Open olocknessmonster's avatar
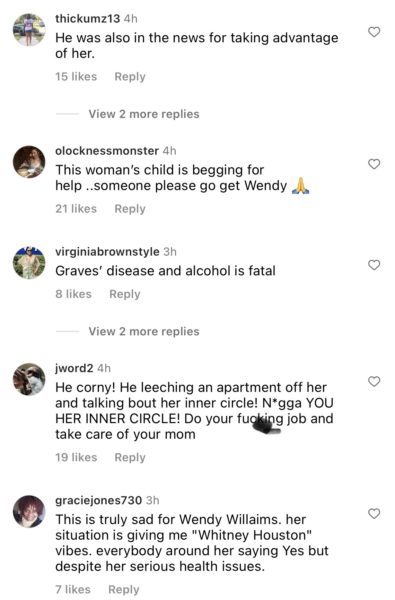Image resolution: width=395 pixels, height=600 pixels. [29, 162]
